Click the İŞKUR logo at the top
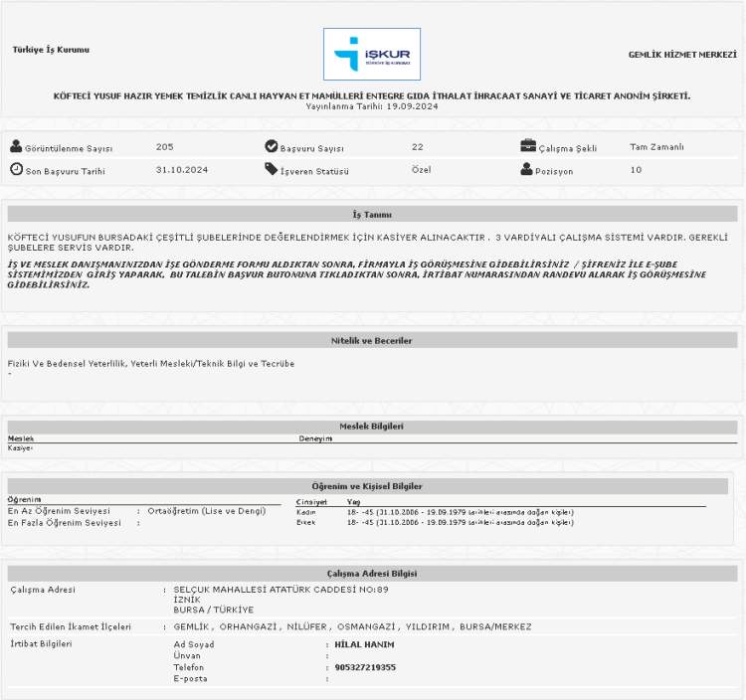Image resolution: width=746 pixels, height=700 pixels. [372, 54]
